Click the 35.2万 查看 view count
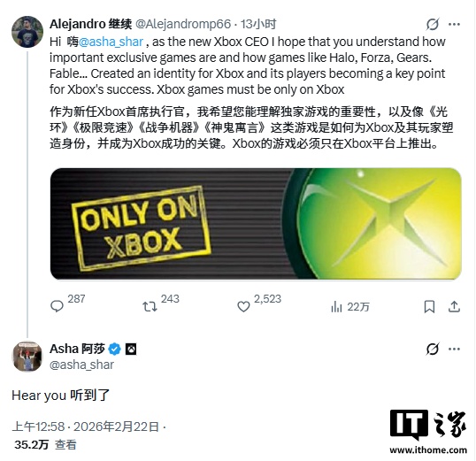The width and height of the screenshot is (476, 461). click(45, 445)
